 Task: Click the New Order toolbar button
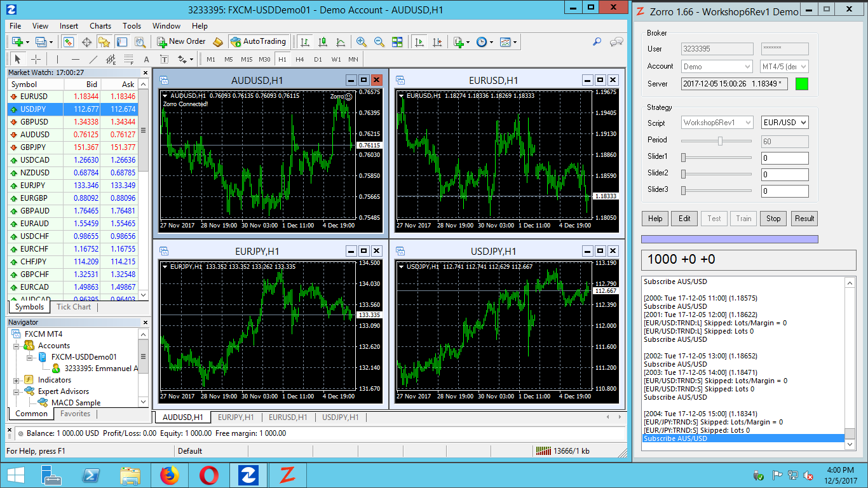(x=180, y=42)
